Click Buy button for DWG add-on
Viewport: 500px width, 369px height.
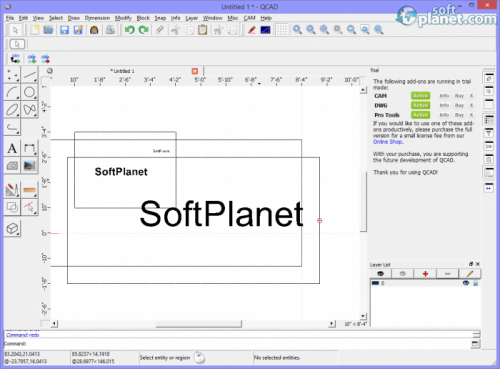pos(459,105)
